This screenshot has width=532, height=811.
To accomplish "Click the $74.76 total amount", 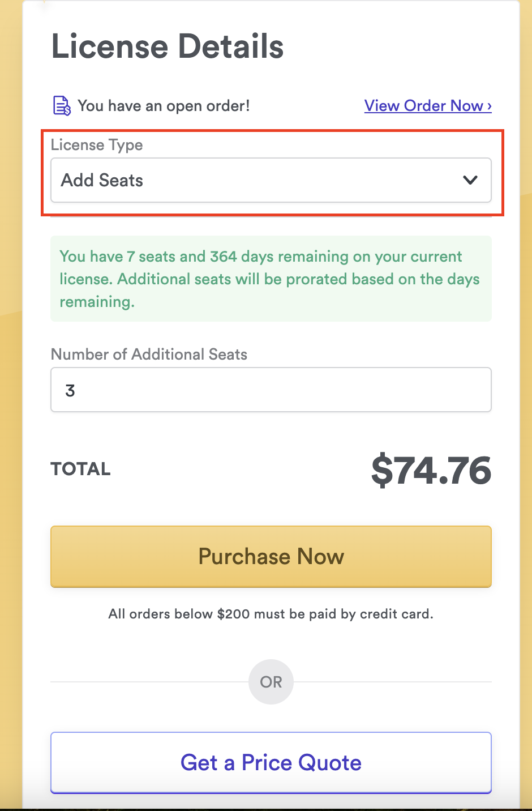I will [x=431, y=470].
